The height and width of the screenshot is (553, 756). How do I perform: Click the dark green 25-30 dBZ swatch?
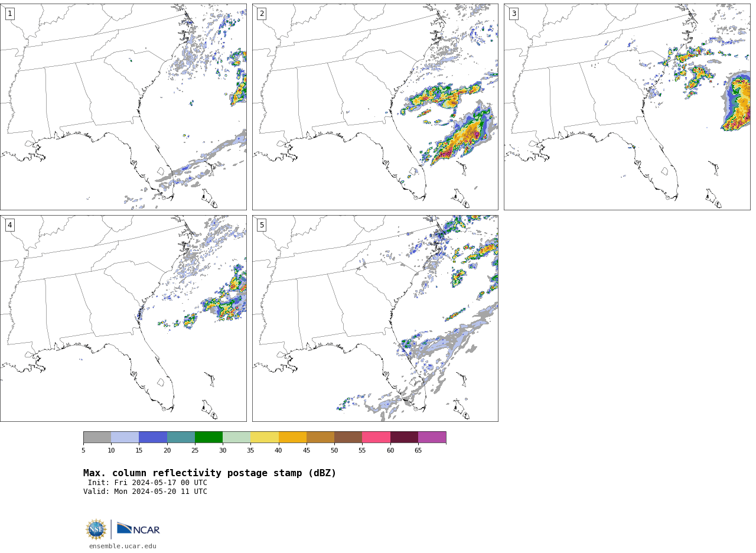208,437
